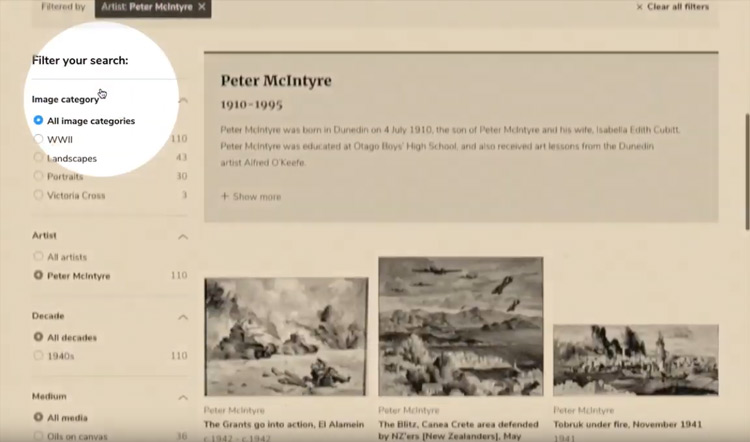This screenshot has height=442, width=750.
Task: Click title The Blitz, Canea Crete area
Action: pos(458,430)
